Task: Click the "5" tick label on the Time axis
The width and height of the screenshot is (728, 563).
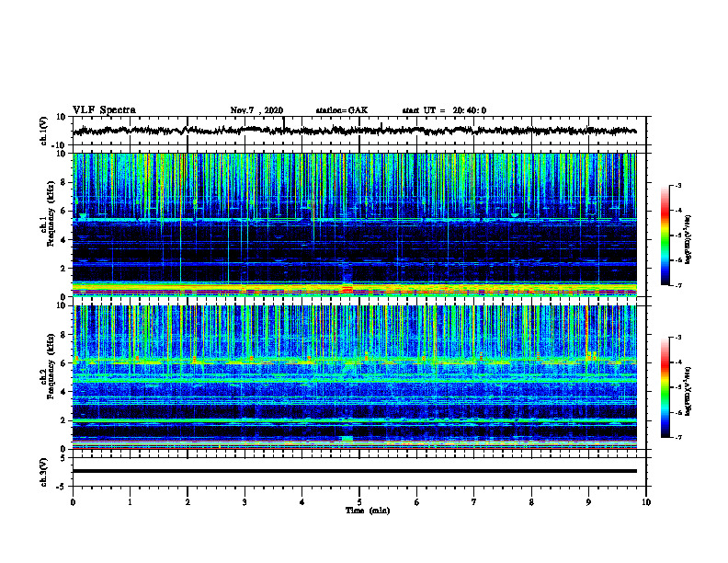Action: click(x=359, y=502)
